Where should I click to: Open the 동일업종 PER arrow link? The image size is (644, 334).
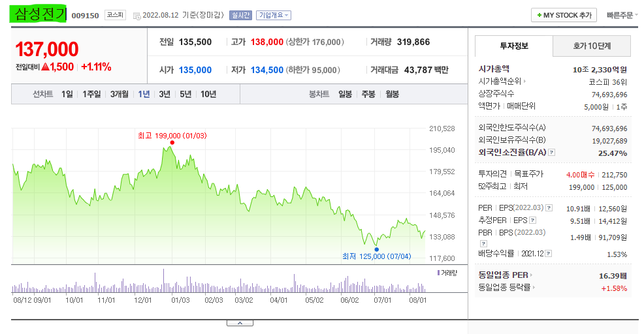coord(531,275)
